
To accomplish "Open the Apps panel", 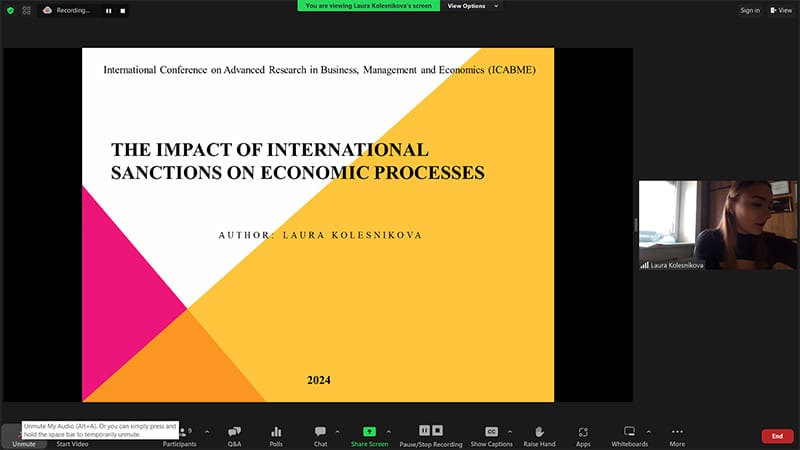I will [583, 435].
